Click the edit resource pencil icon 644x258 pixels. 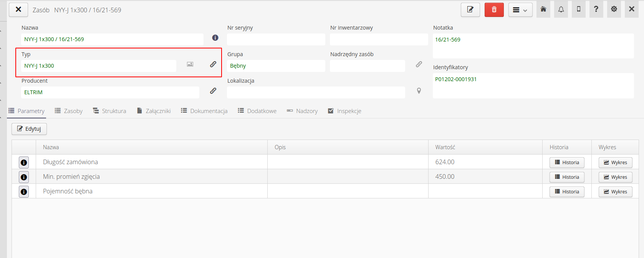point(470,10)
